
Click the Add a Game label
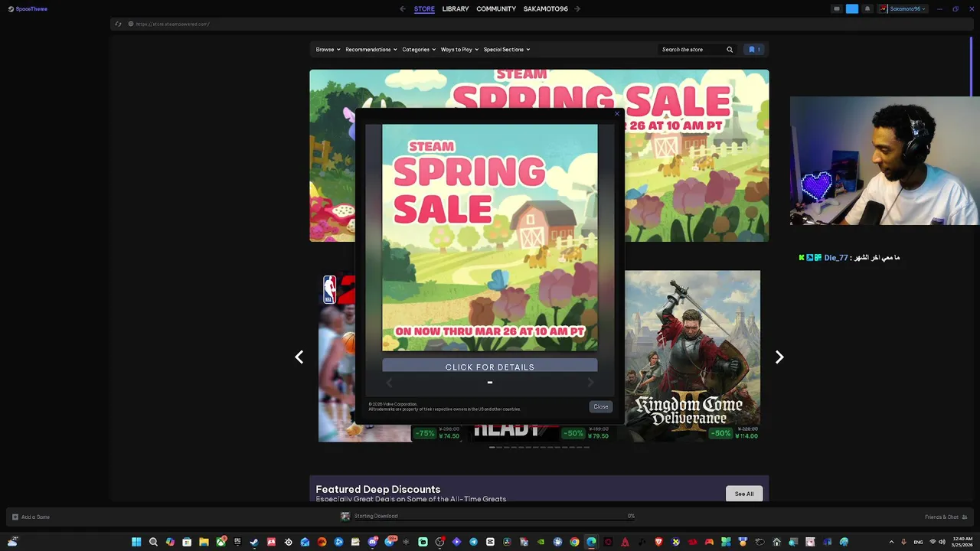(x=35, y=517)
